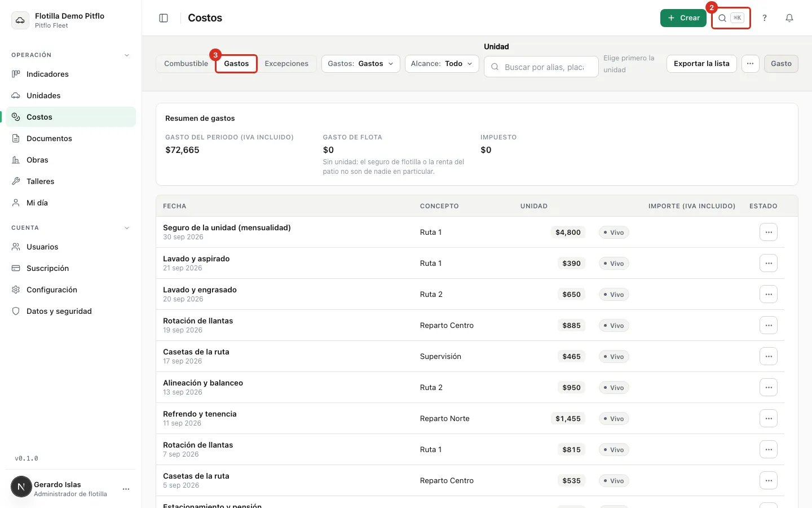
Task: Switch to the Excepciones tab
Action: (x=286, y=64)
